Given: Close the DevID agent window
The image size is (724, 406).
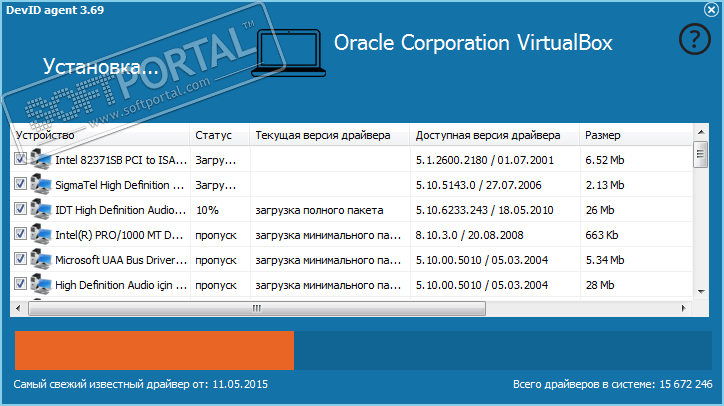Looking at the screenshot, I should [x=712, y=9].
